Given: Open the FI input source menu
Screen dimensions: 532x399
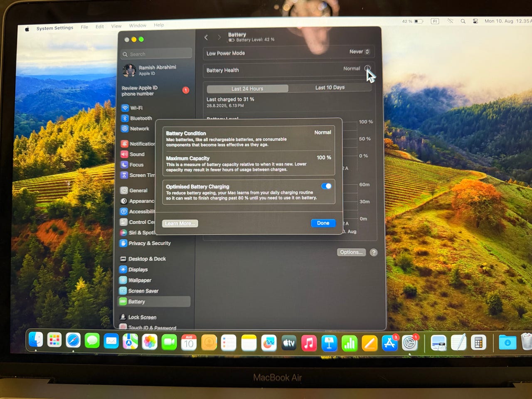Looking at the screenshot, I should pos(435,21).
